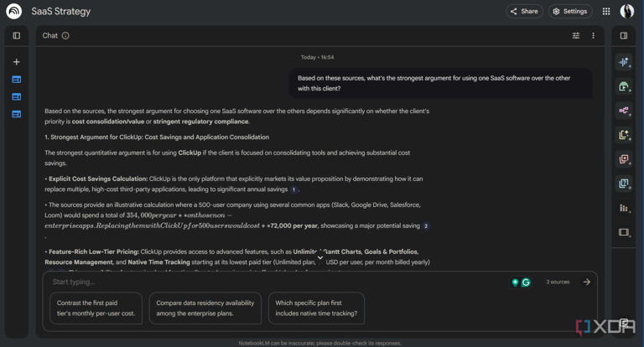
Task: Select the second source in sidebar
Action: click(x=17, y=97)
